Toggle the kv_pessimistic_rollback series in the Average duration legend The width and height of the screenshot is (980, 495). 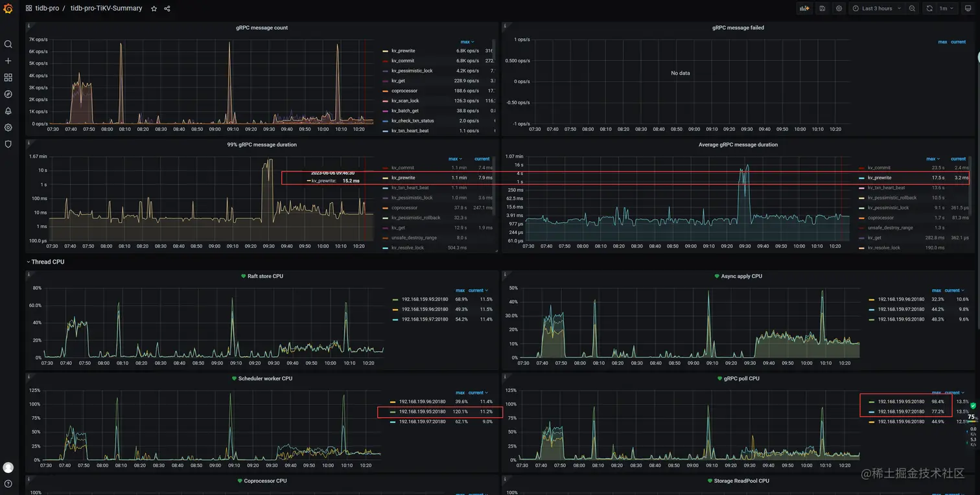(892, 198)
